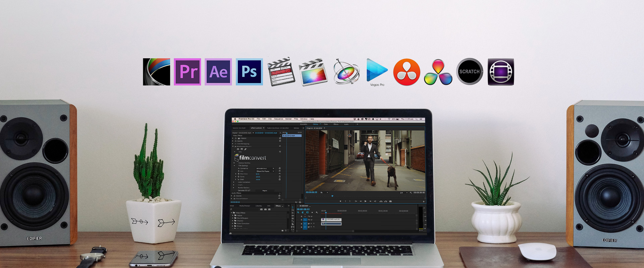Expand Camera Settings in FilmConvert
Screen dimensions: 644x268
coord(234,163)
